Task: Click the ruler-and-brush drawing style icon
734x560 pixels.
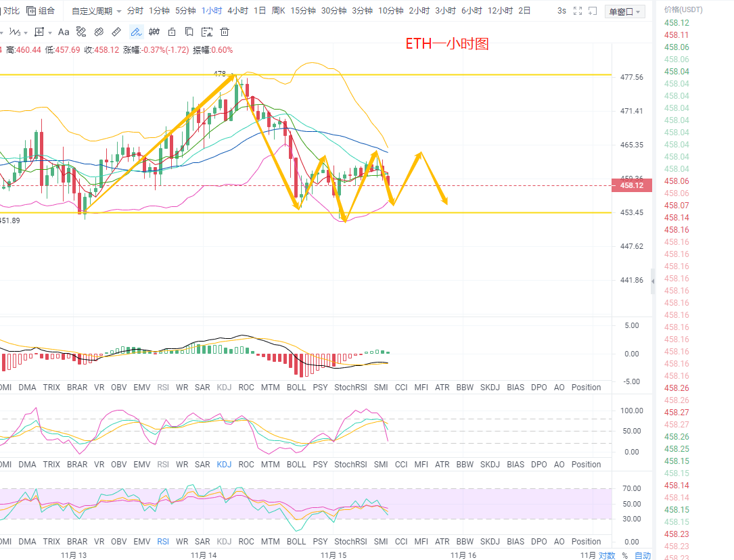Action: tap(81, 32)
